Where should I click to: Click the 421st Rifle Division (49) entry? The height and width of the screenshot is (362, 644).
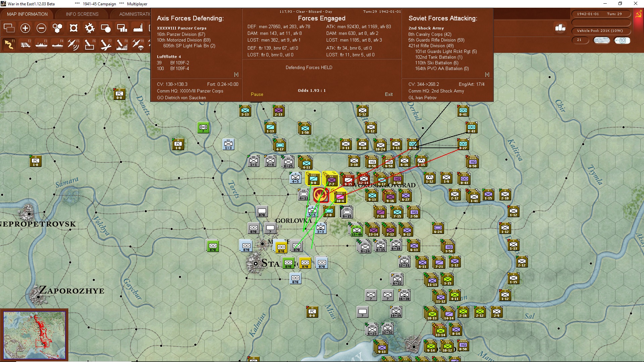(431, 46)
